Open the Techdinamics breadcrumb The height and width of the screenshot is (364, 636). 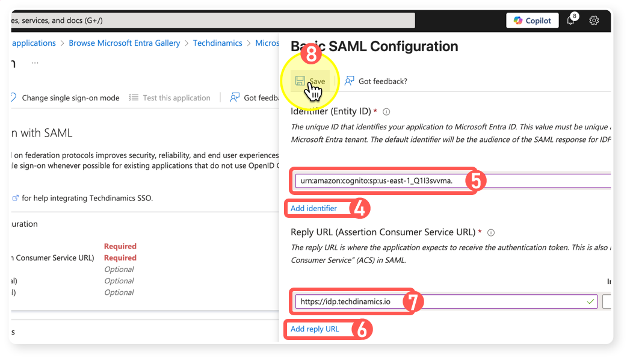(217, 43)
